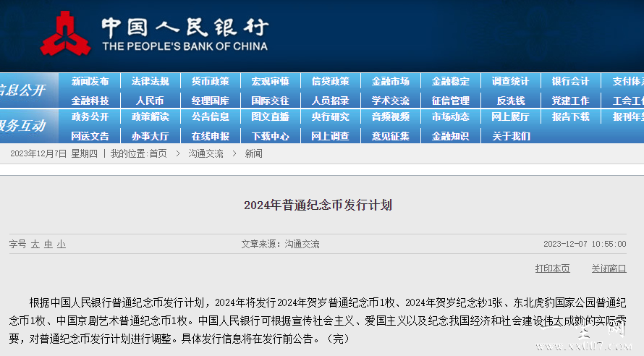Navigate to 网上展厅
Image resolution: width=644 pixels, height=356 pixels.
[x=511, y=117]
